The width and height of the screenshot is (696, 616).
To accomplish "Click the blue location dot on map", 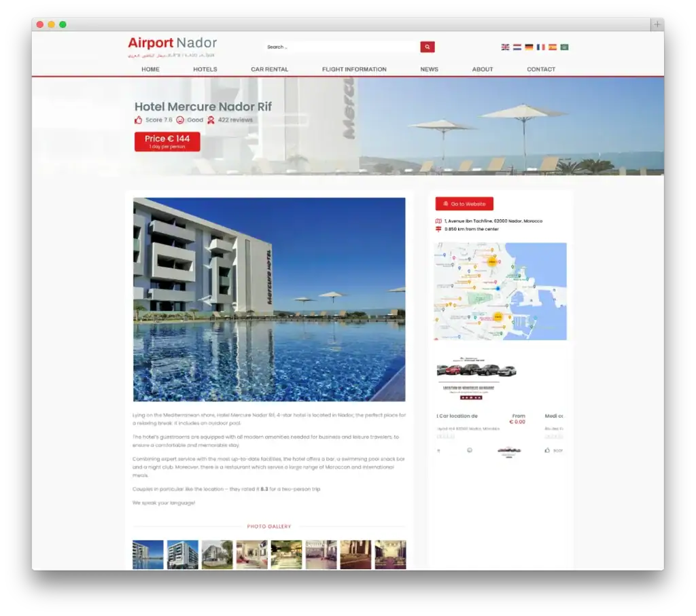I will [498, 288].
